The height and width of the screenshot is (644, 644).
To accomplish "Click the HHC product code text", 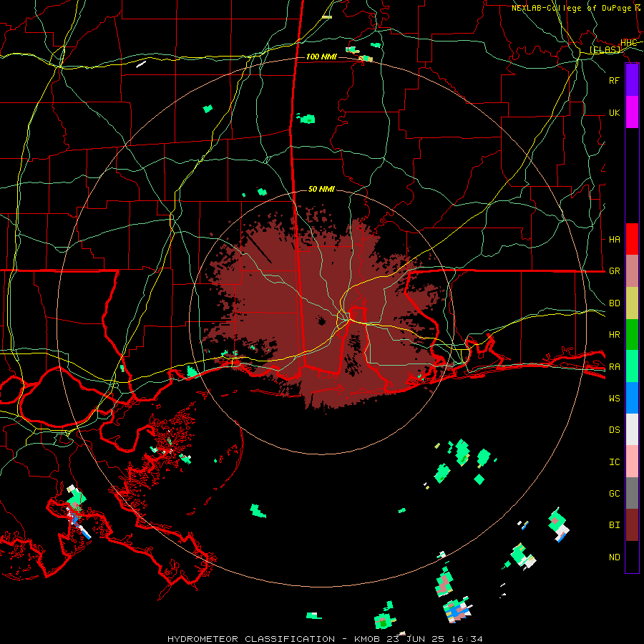I will (628, 42).
